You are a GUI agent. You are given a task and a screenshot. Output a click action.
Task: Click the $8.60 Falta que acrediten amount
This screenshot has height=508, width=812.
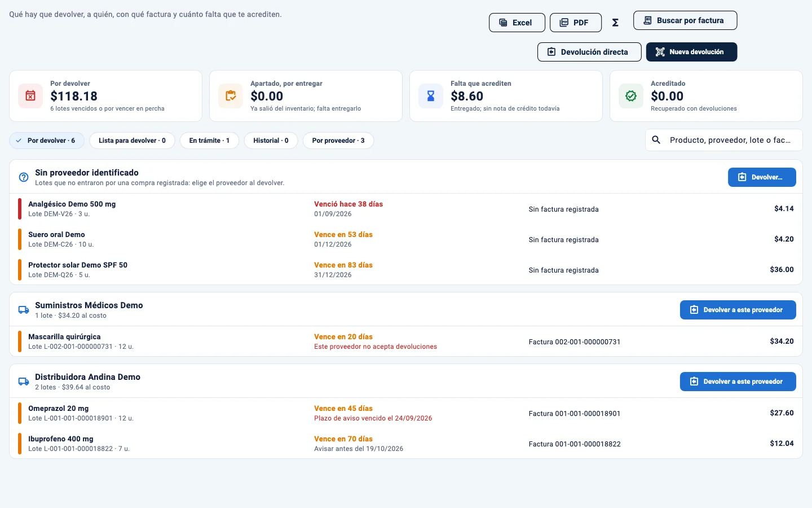point(467,97)
